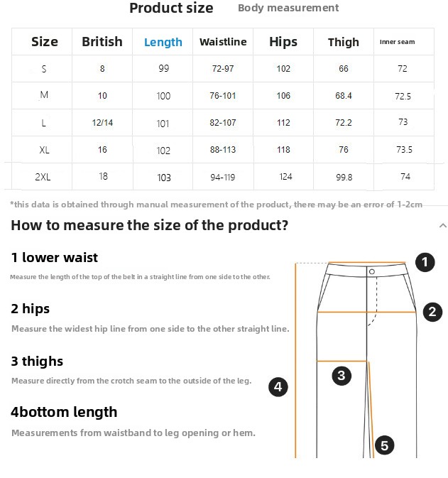Click the number 2 hips marker

pyautogui.click(x=432, y=312)
